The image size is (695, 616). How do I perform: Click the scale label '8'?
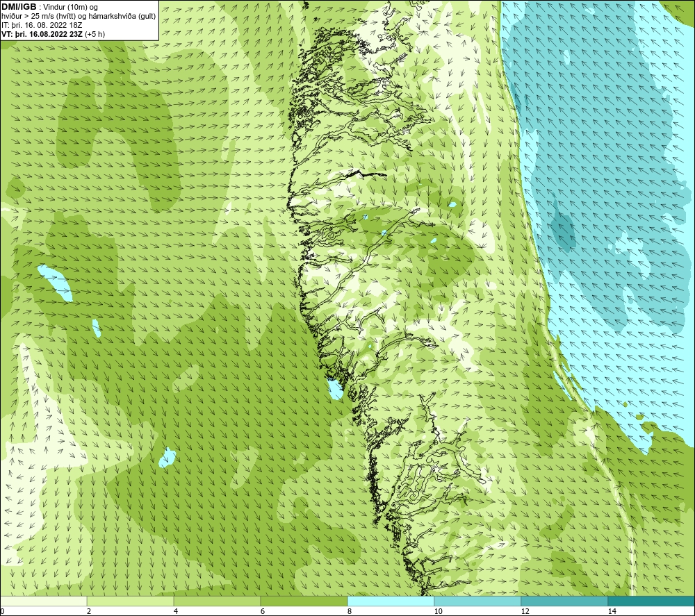(x=350, y=611)
